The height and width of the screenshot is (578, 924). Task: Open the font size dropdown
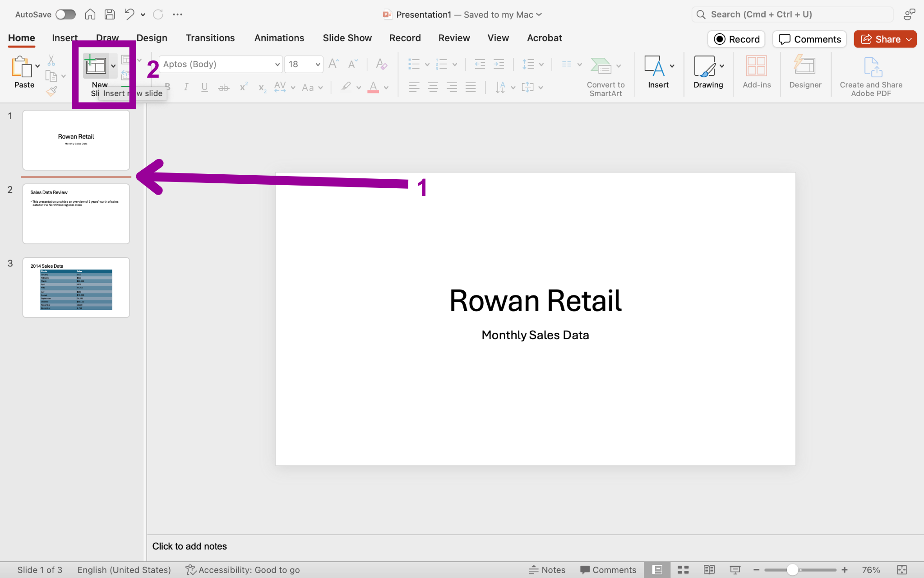click(x=318, y=65)
